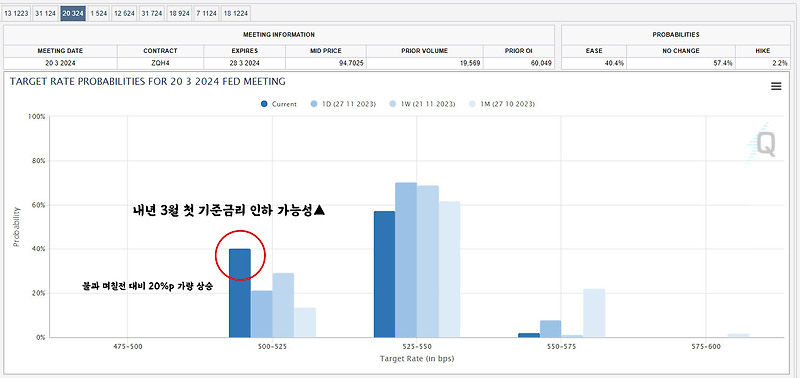Click the 1M bar for 550-575
This screenshot has width=800, height=378.
(x=594, y=313)
